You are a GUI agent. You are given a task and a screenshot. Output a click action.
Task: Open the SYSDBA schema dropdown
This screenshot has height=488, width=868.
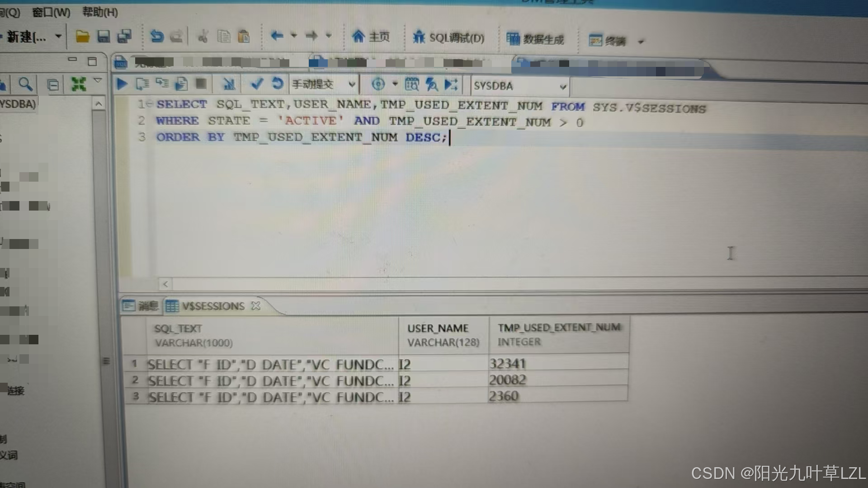point(563,86)
